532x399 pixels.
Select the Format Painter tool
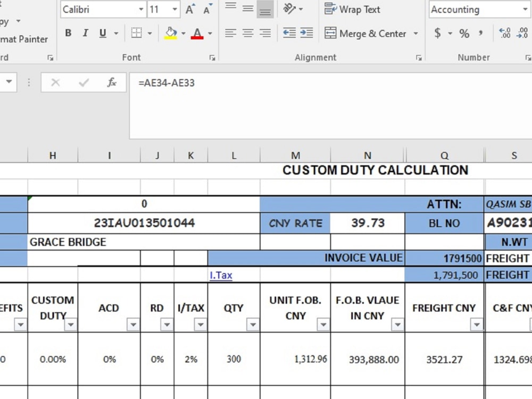(24, 39)
